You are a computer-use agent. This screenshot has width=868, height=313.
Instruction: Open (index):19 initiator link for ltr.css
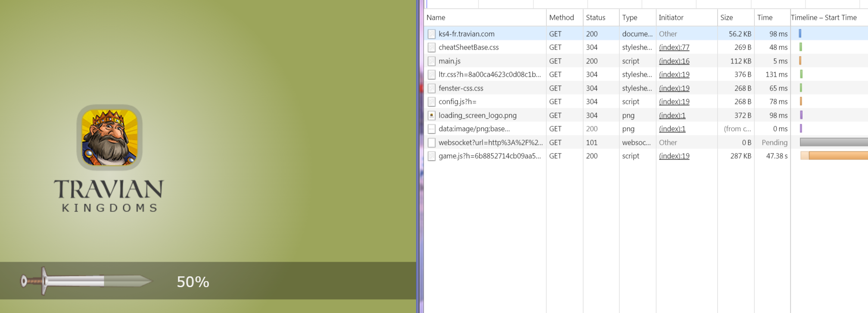click(x=674, y=74)
